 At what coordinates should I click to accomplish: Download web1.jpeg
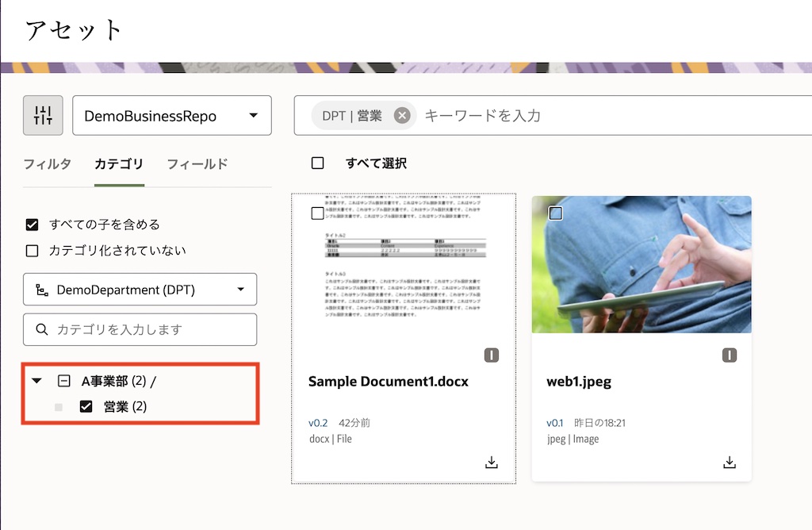pos(729,461)
